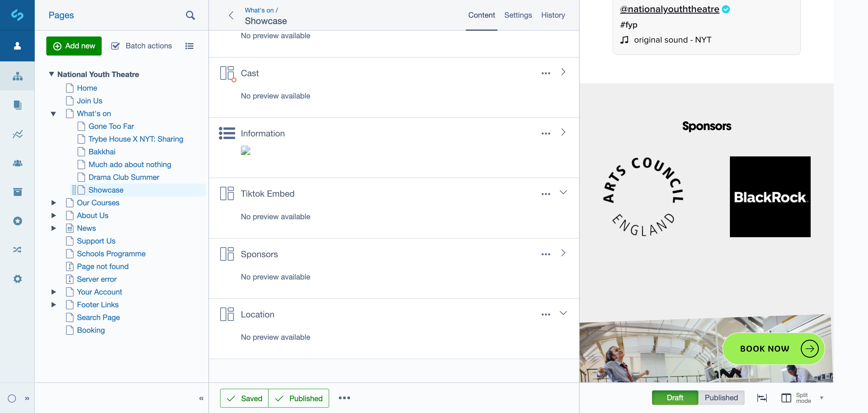Open the Archive box icon in sidebar

[x=18, y=192]
